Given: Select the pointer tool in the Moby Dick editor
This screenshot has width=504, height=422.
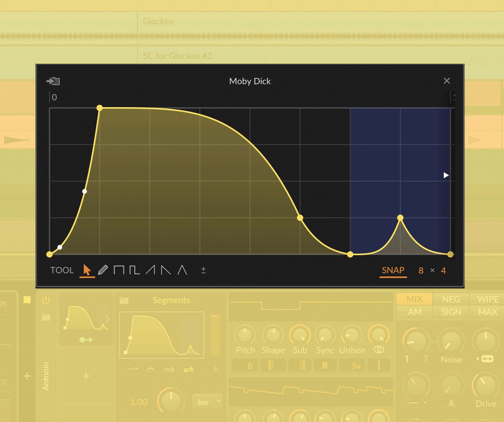Looking at the screenshot, I should click(87, 270).
